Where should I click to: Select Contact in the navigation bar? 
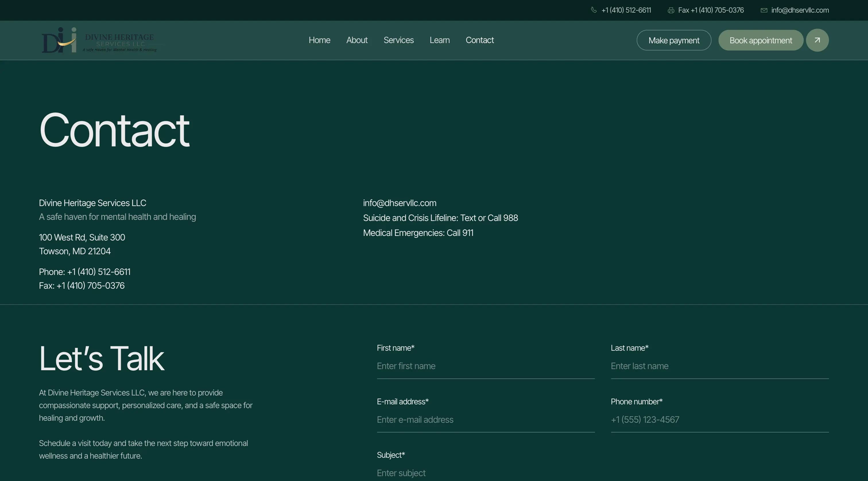pyautogui.click(x=479, y=40)
